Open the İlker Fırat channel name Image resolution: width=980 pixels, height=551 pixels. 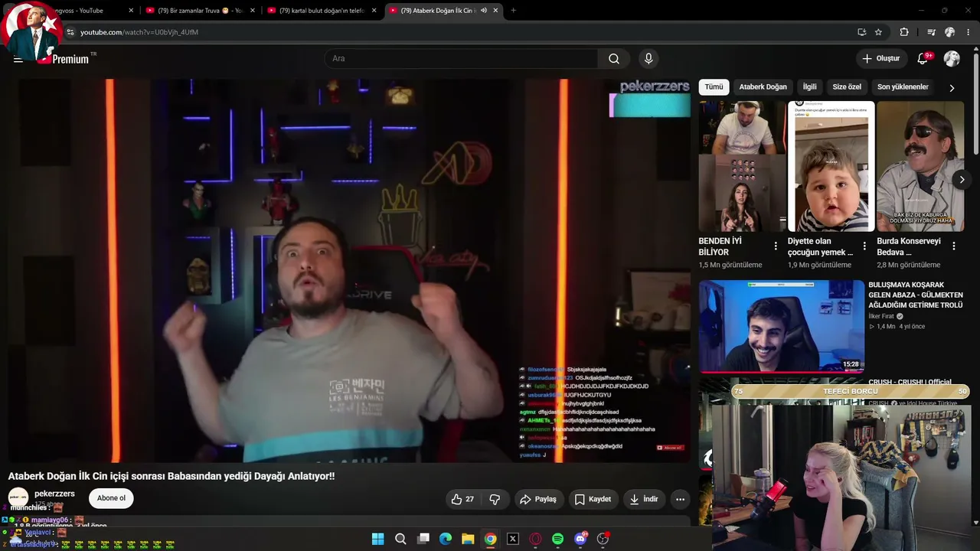[881, 316]
